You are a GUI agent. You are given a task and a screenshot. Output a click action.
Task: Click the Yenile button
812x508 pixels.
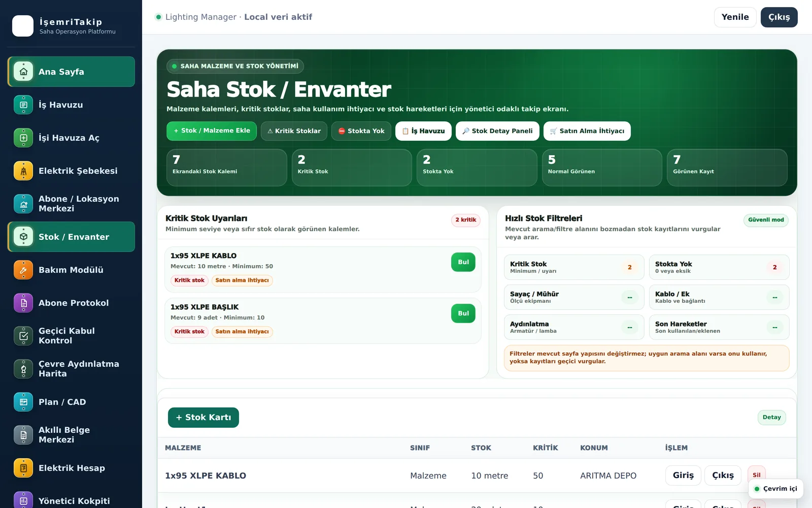[735, 17]
